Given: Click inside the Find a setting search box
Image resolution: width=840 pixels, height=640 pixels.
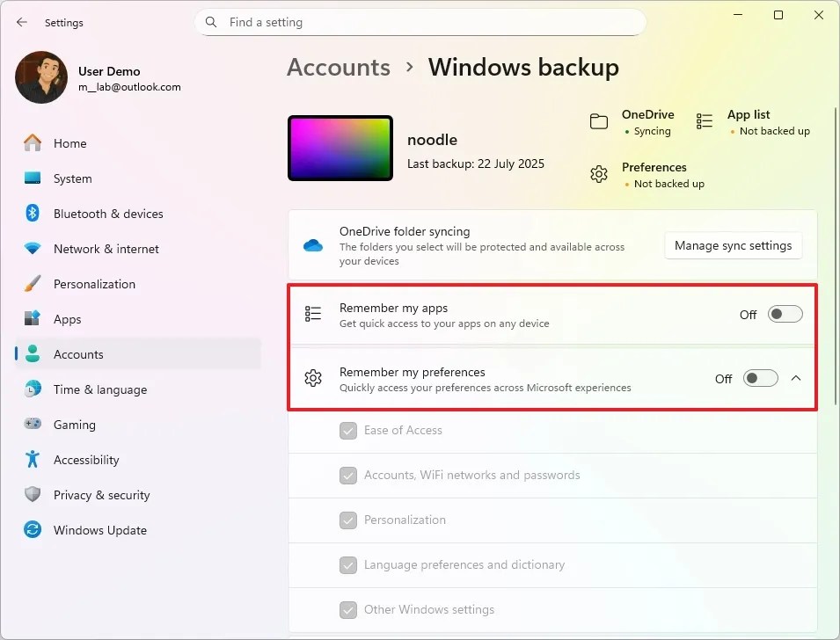Looking at the screenshot, I should [x=420, y=22].
